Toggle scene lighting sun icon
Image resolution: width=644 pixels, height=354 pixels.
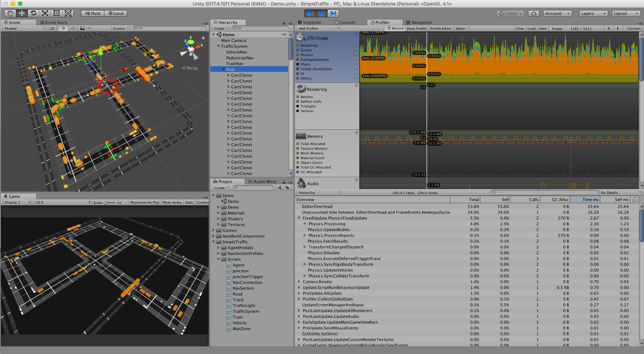click(63, 28)
